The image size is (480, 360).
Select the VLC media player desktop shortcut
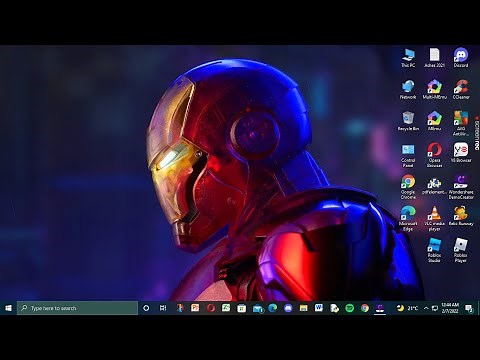(x=434, y=219)
